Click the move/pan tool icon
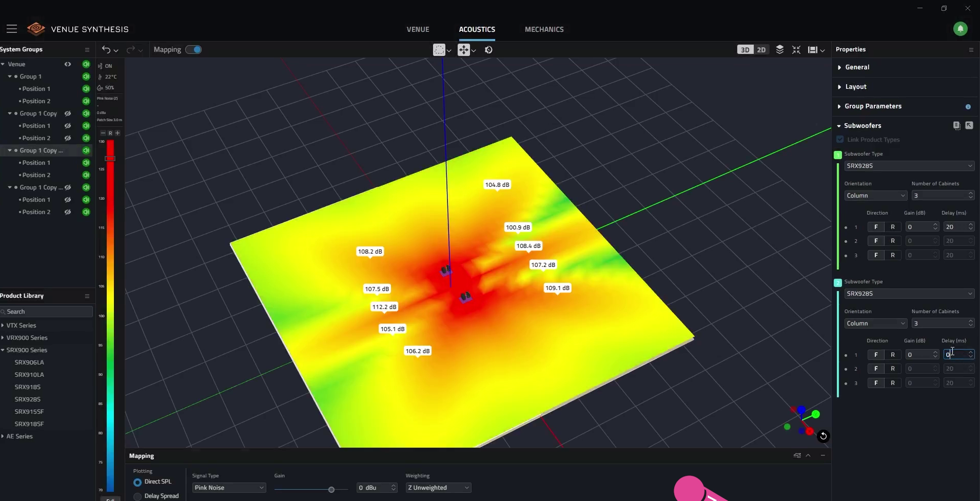The height and width of the screenshot is (501, 980). [463, 50]
